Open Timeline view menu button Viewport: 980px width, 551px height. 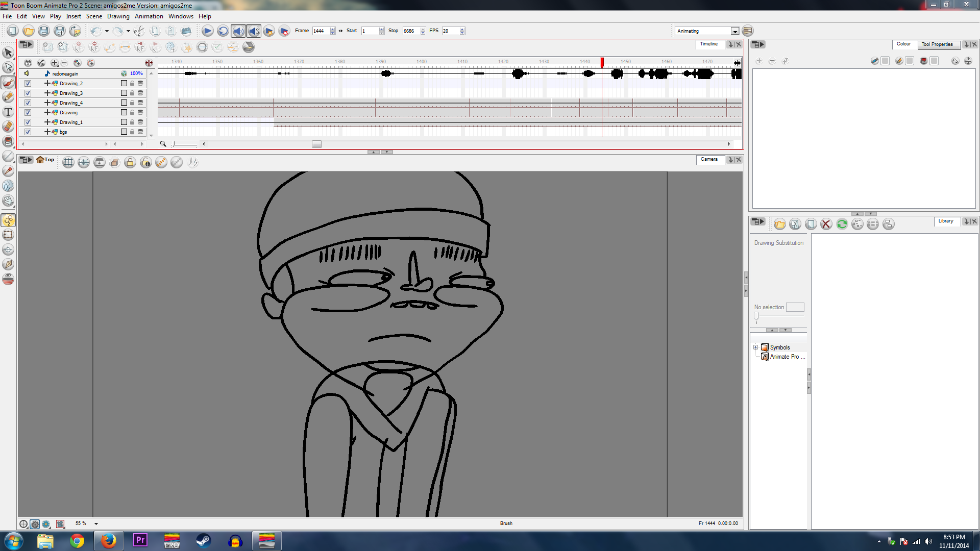click(26, 44)
